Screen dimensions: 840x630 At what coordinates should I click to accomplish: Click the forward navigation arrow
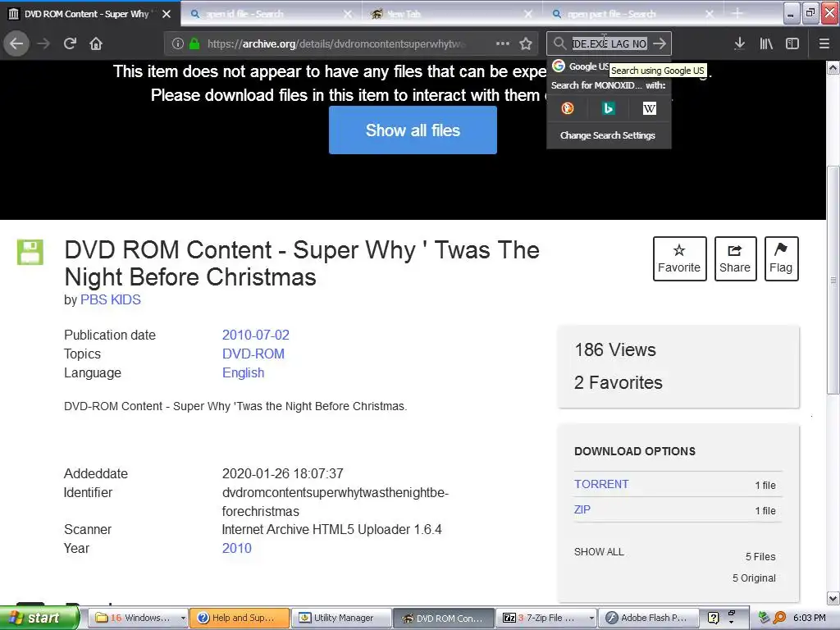[43, 43]
